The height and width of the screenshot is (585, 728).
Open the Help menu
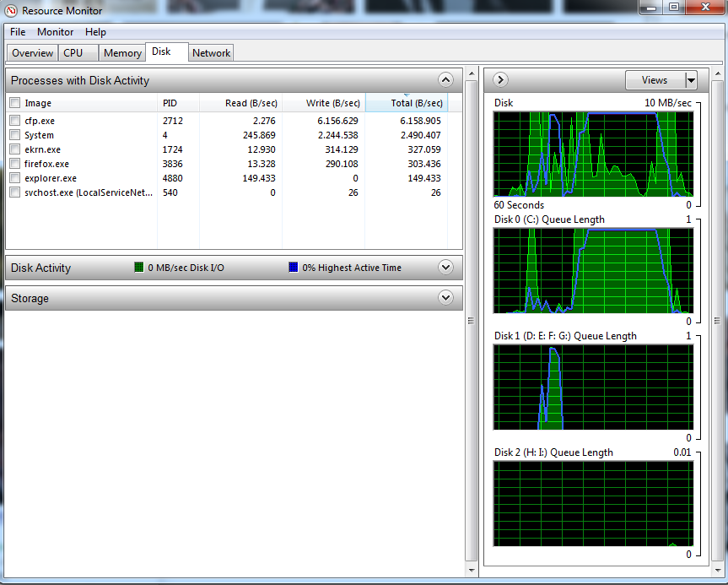pos(95,32)
